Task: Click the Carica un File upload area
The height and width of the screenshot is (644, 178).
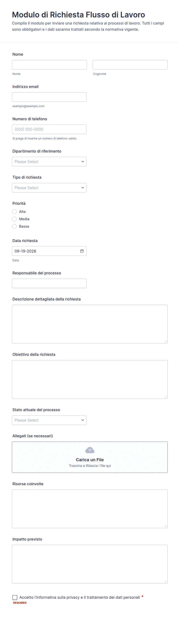Action: point(90,457)
